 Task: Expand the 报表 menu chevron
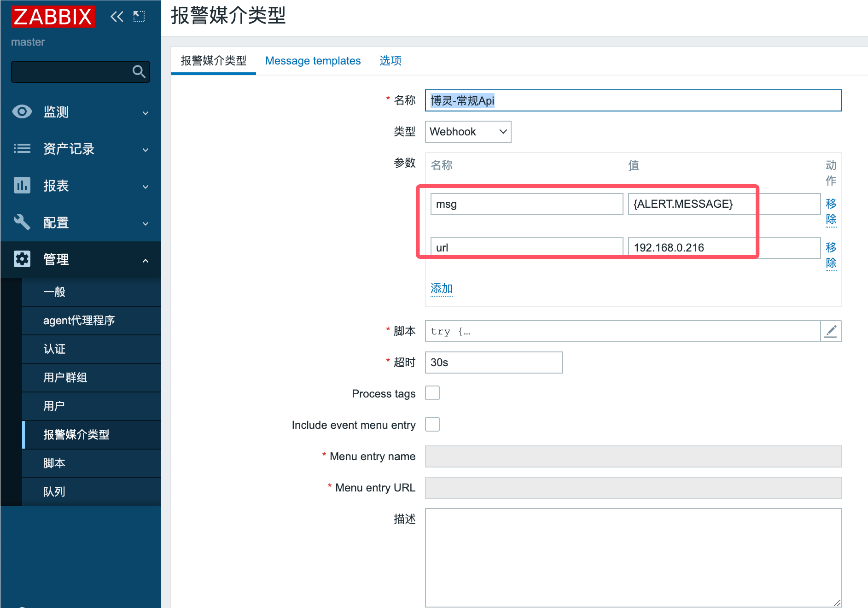pyautogui.click(x=146, y=187)
